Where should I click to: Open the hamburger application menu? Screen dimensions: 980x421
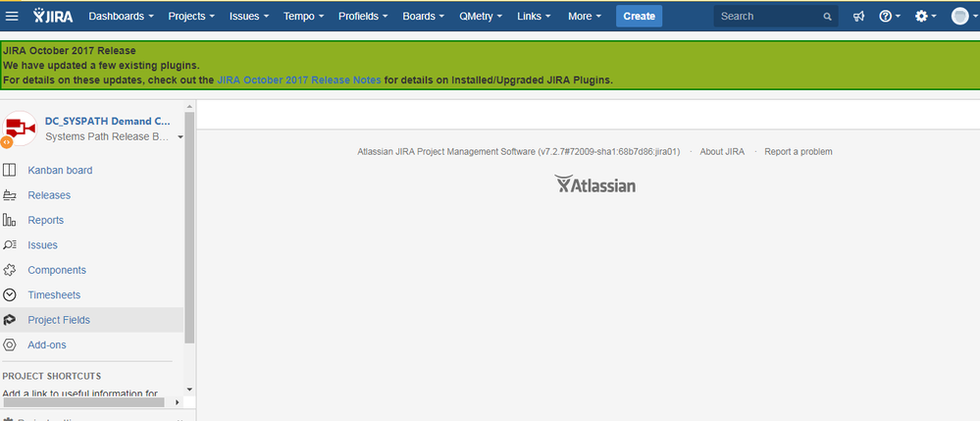pyautogui.click(x=12, y=17)
